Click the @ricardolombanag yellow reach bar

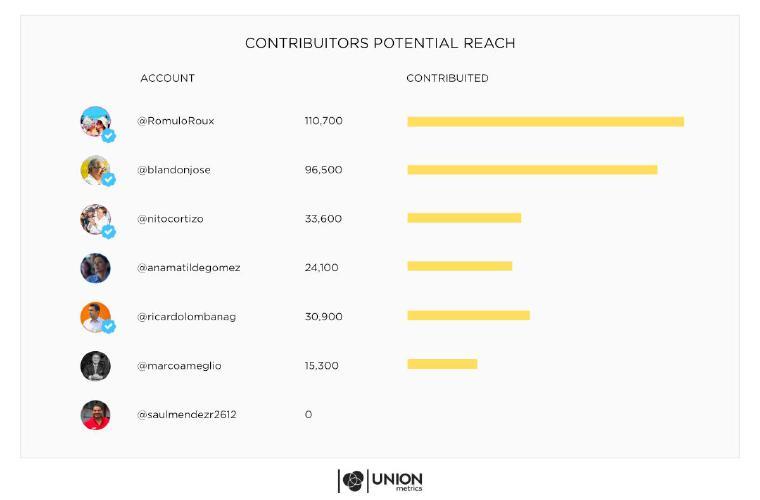(x=468, y=316)
